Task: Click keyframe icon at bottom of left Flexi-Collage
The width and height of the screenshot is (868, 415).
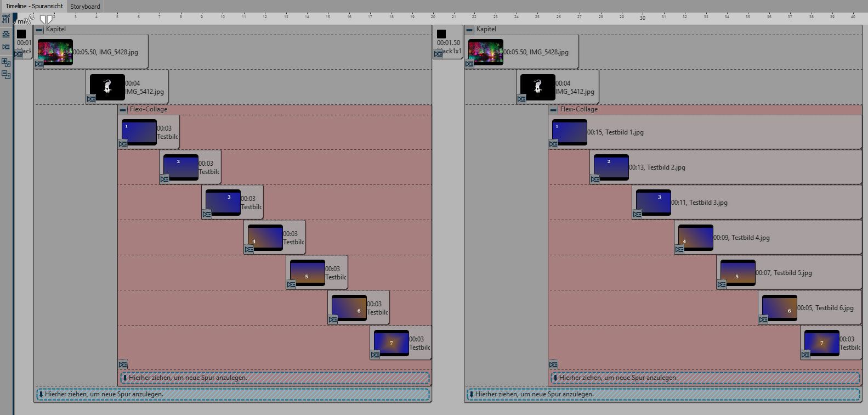Action: tap(123, 365)
